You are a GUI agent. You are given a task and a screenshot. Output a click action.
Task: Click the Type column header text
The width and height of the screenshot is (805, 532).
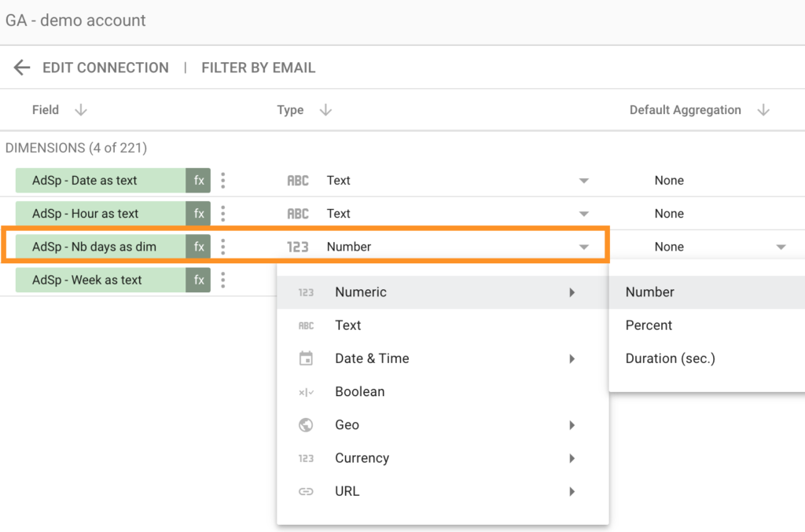point(290,110)
